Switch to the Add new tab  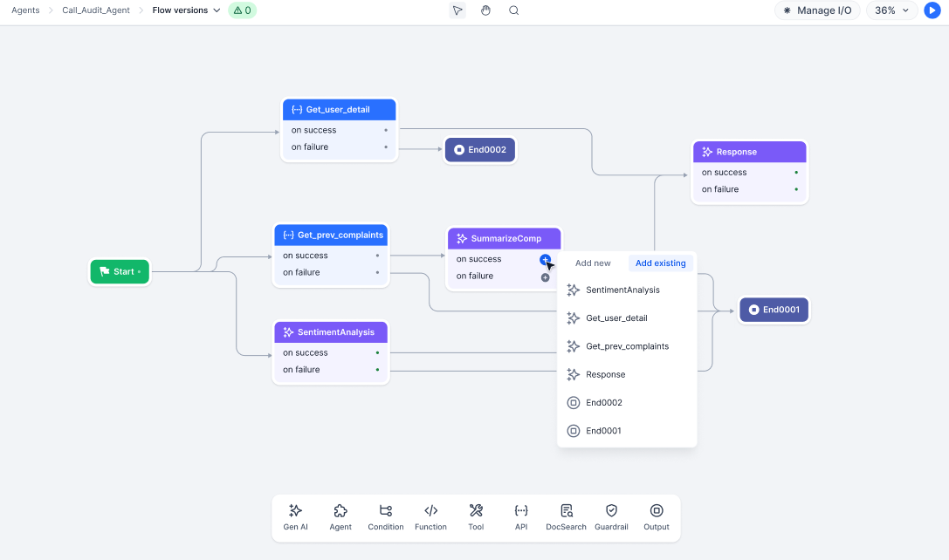click(x=593, y=263)
